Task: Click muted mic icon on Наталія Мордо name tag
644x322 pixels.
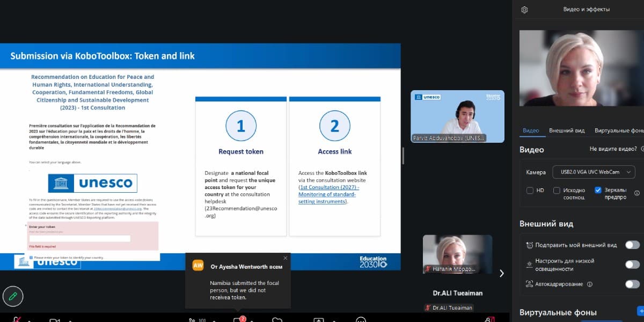Action: pyautogui.click(x=428, y=268)
